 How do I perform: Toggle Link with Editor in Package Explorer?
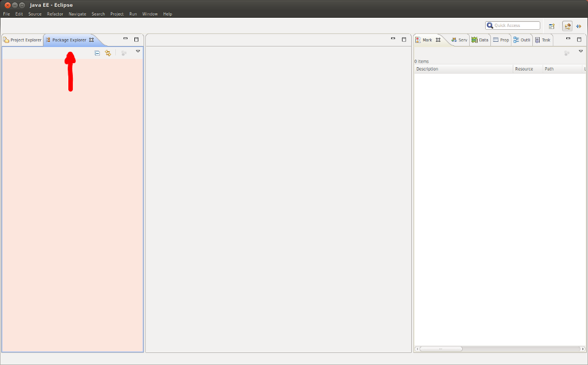pos(107,53)
